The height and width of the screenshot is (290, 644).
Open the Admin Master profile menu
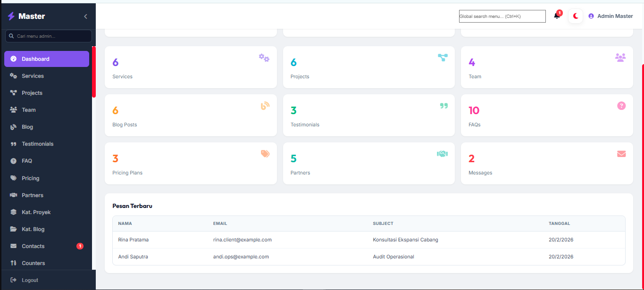coord(611,16)
